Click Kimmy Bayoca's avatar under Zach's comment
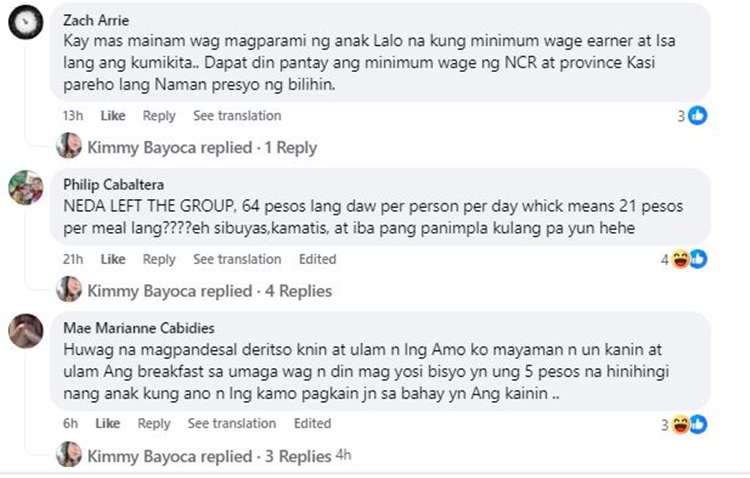This screenshot has width=750, height=478. [69, 147]
